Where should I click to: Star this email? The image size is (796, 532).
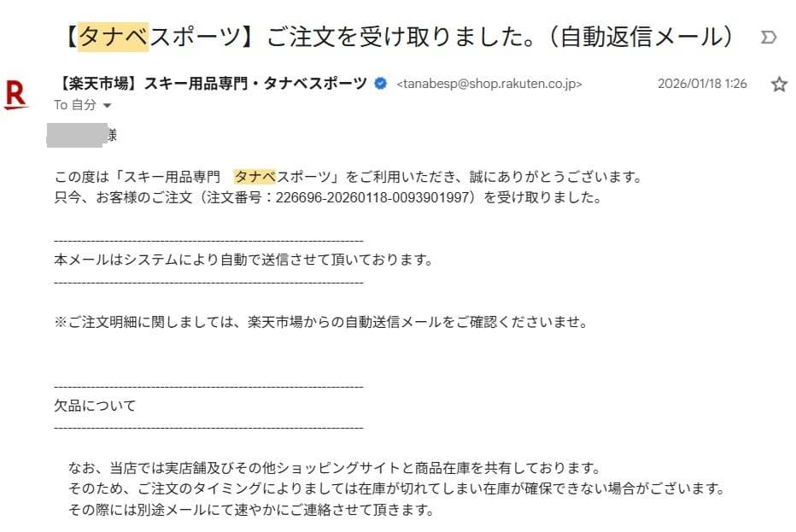(778, 84)
